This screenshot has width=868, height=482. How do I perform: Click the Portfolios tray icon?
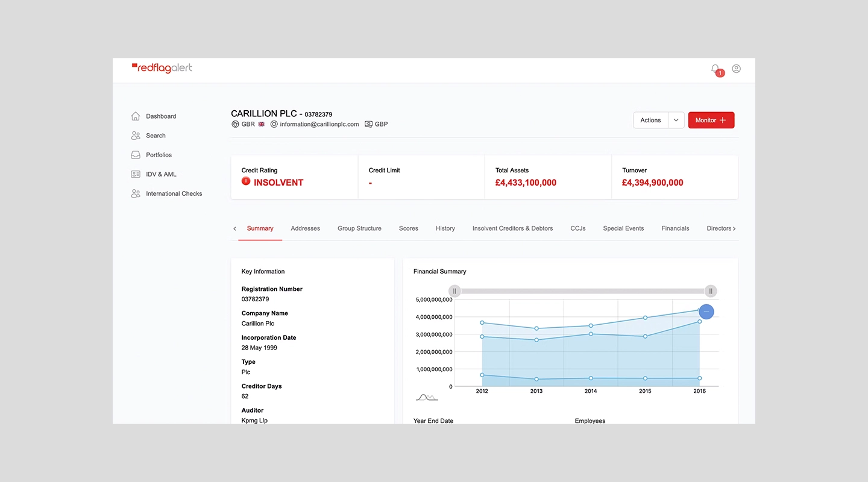click(x=136, y=155)
